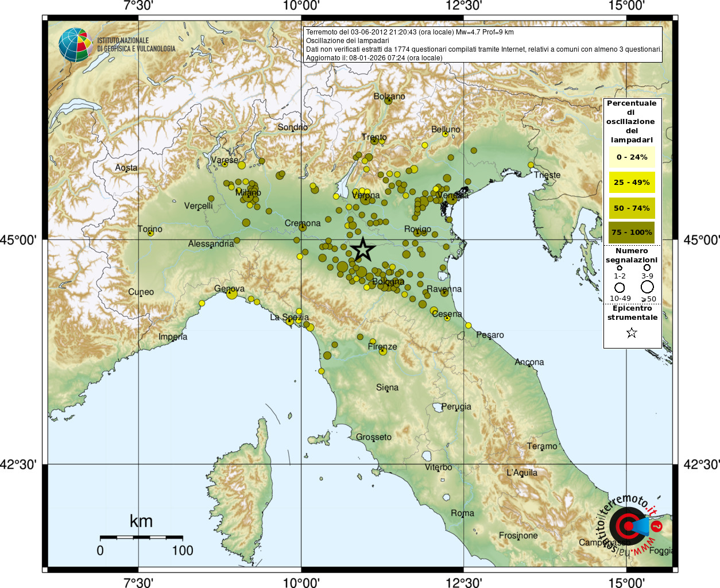
Task: Click the Trieste city label
Action: tap(547, 175)
